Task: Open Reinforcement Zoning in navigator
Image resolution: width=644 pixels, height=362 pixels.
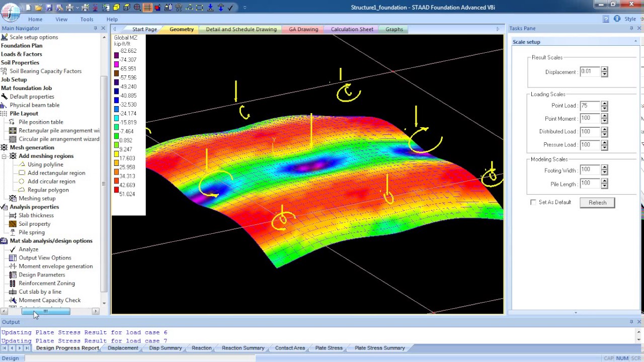Action: tap(47, 283)
